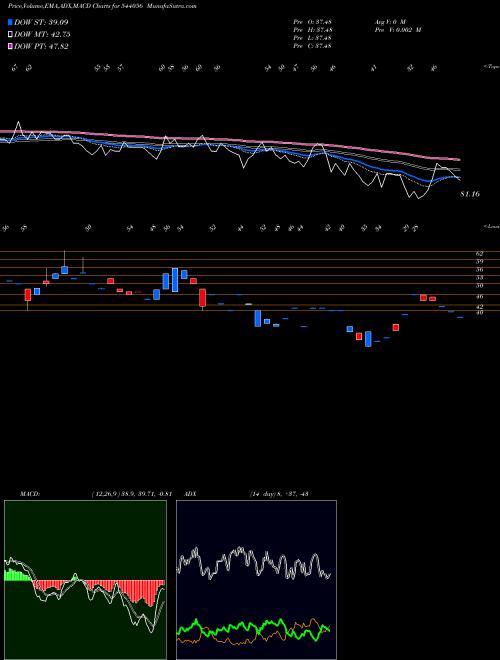Open the green MACD histogram panel
This screenshot has width=500, height=660.
(x=85, y=580)
